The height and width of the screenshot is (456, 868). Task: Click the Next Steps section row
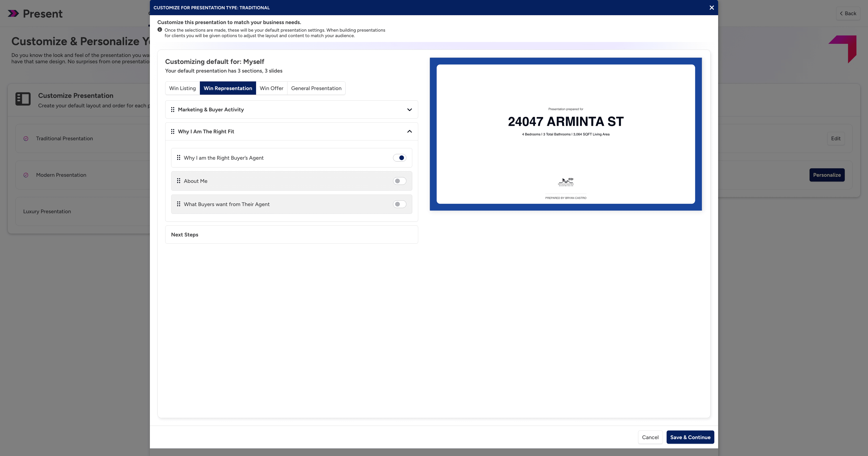(291, 234)
